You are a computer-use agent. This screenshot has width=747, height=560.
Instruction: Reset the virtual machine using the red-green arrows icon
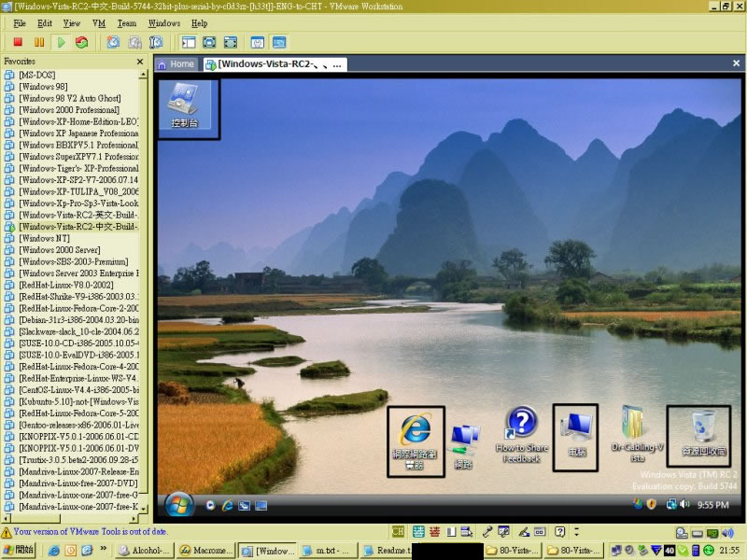pos(82,42)
